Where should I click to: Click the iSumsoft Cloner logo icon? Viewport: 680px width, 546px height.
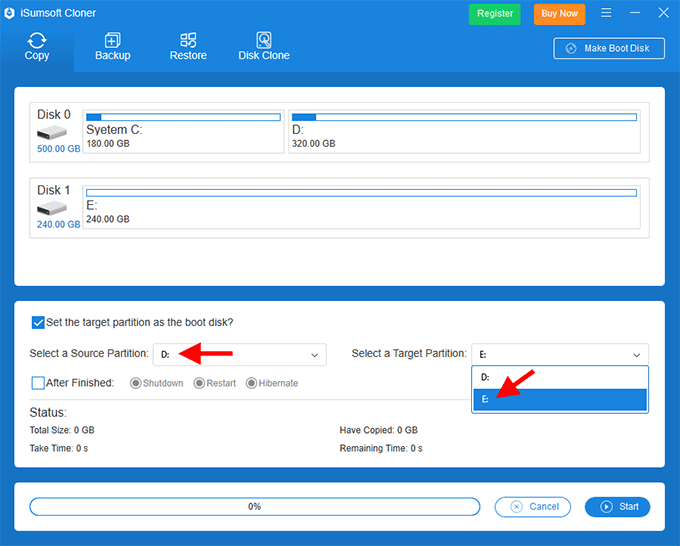10,13
